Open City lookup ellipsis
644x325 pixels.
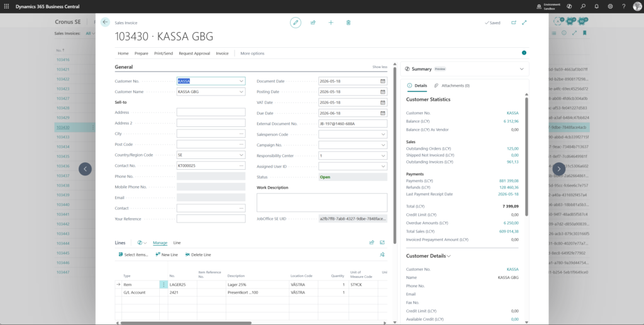(241, 134)
